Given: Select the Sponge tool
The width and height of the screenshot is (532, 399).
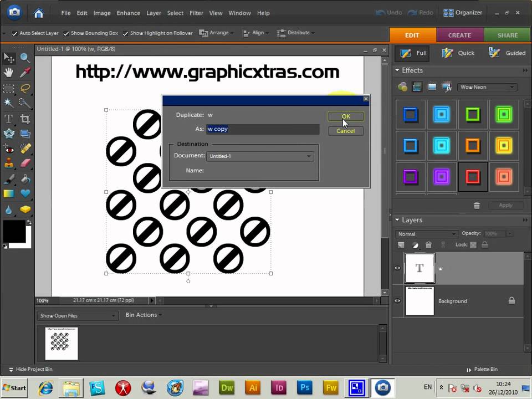Looking at the screenshot, I should pos(25,209).
